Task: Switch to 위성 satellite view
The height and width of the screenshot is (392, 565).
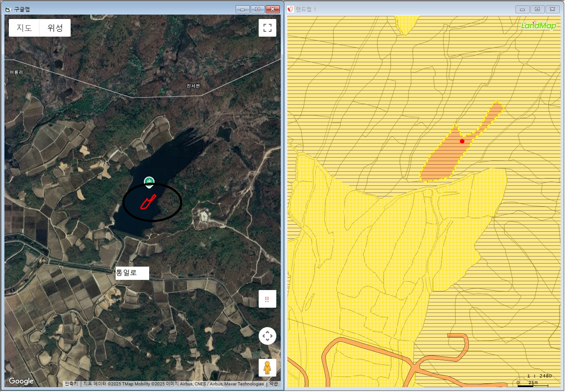Action: (x=55, y=28)
